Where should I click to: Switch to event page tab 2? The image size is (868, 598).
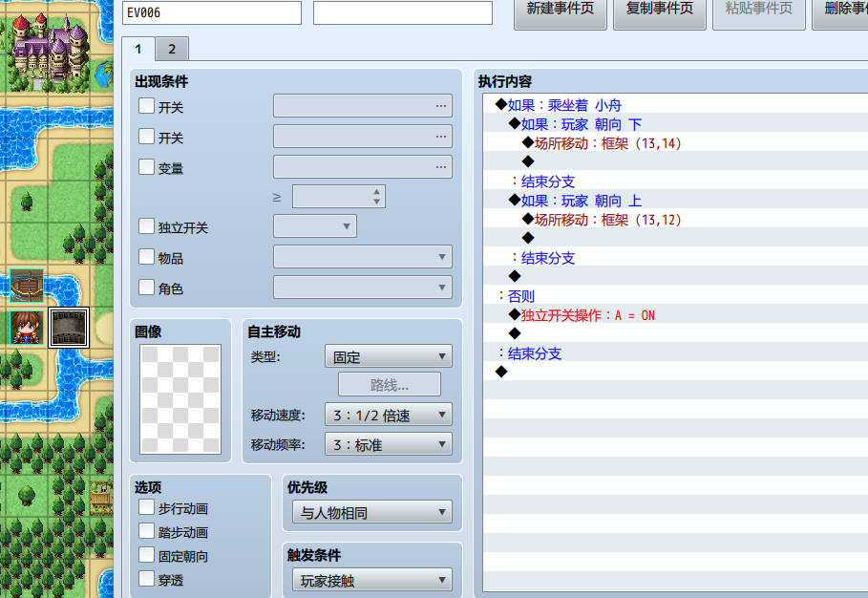pyautogui.click(x=172, y=49)
